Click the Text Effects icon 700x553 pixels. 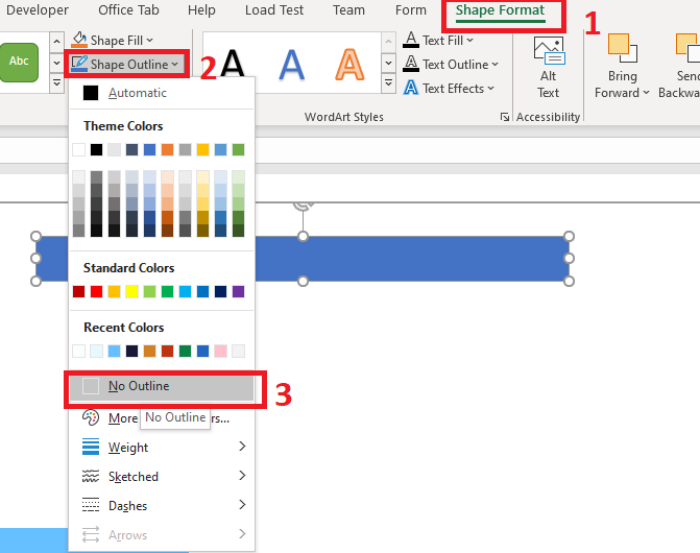tap(411, 88)
